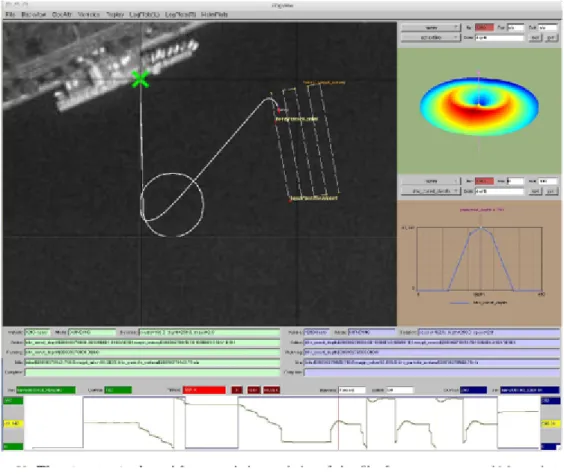This screenshot has height=474, width=564.
Task: Open the File menu
Action: tap(10, 14)
